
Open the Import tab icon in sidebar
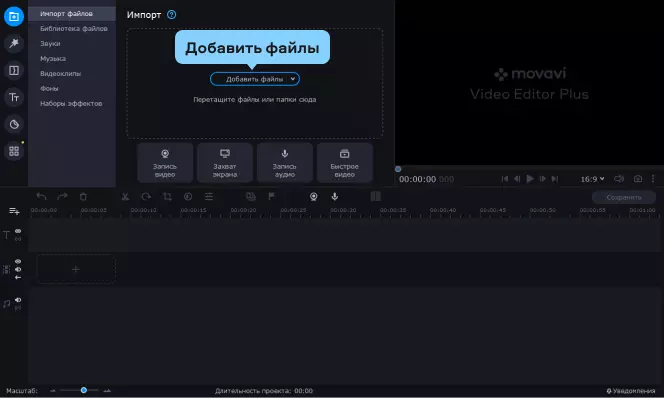14,17
